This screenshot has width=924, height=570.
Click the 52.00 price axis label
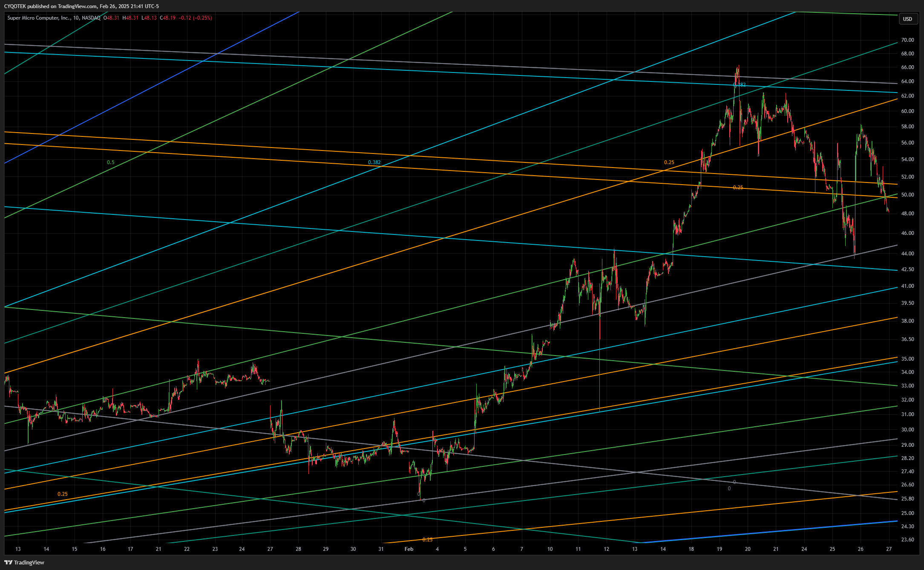pyautogui.click(x=907, y=177)
